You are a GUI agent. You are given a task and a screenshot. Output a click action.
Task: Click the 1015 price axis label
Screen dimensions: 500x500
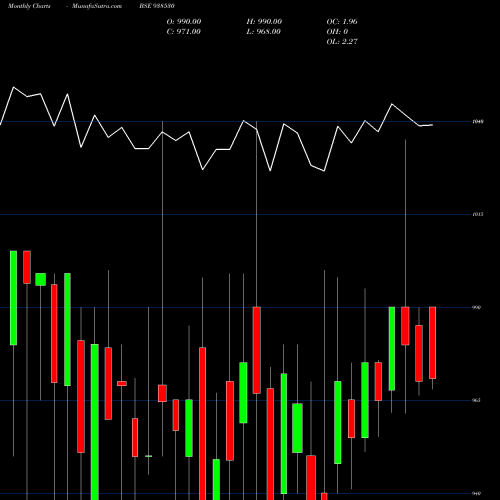[x=478, y=214]
